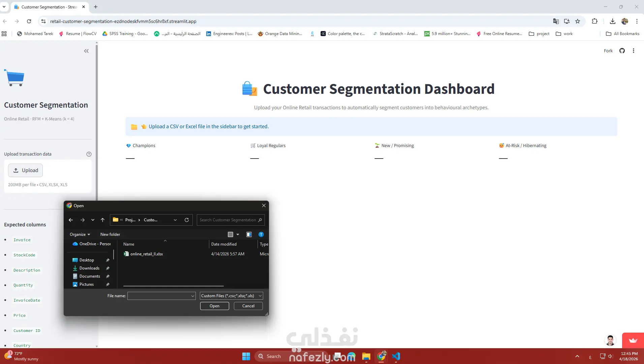Open the Mohamed Tarek bookmark
The image size is (644, 364).
pos(35,34)
